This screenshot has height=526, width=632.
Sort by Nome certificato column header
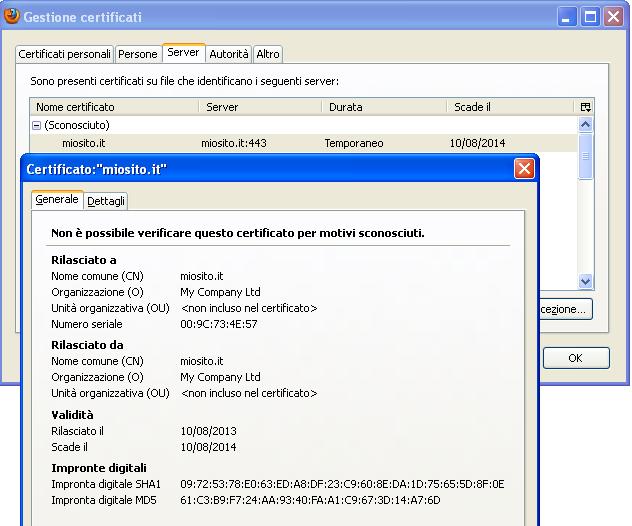coord(114,107)
